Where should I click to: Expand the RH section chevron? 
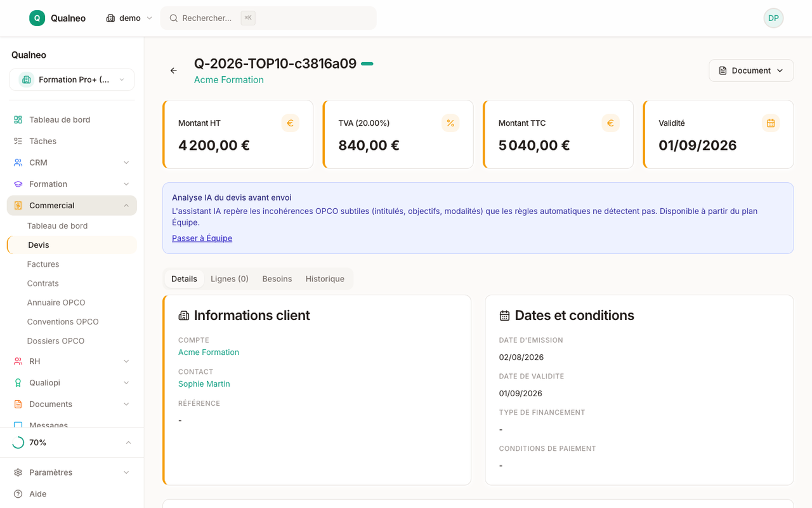pyautogui.click(x=126, y=361)
